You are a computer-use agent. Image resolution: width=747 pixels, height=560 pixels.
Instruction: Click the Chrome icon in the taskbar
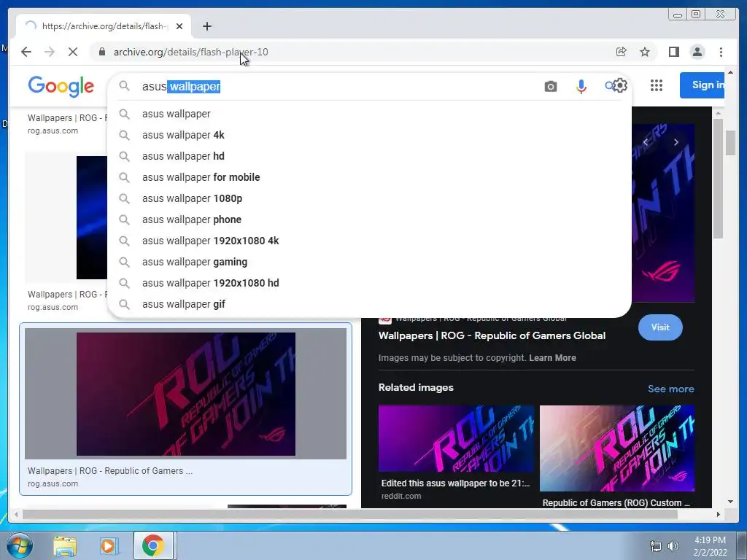click(x=153, y=545)
